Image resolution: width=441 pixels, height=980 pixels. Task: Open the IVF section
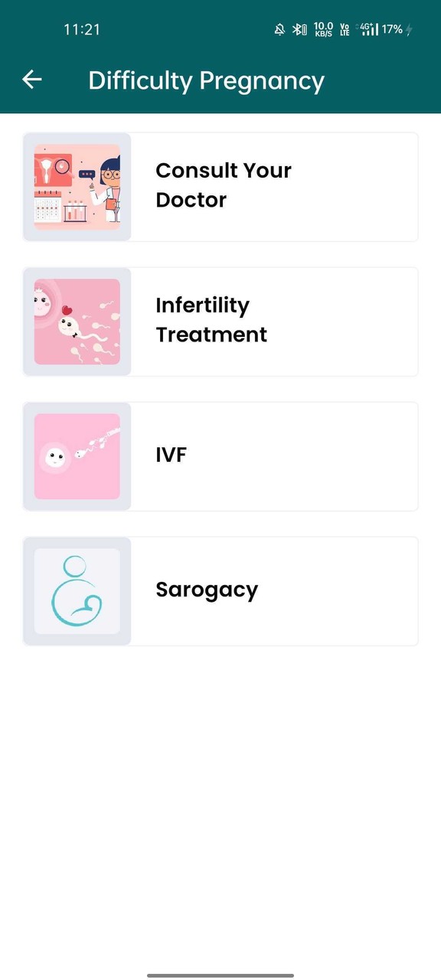coord(253,455)
